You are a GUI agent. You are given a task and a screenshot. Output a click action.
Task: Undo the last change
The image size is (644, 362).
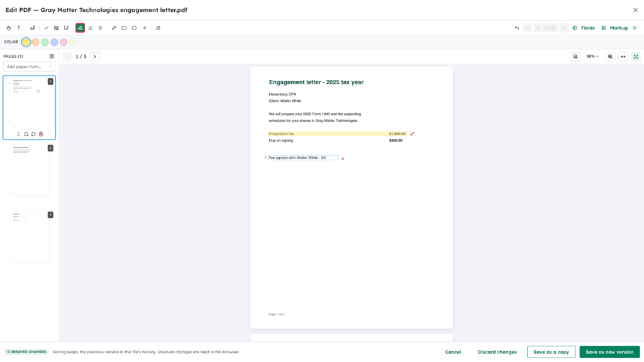[x=517, y=28]
